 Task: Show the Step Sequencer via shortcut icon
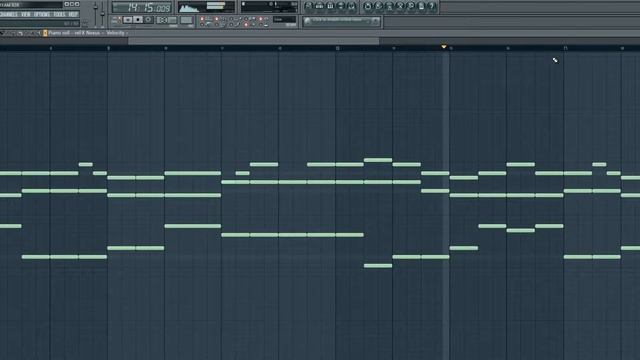[319, 6]
